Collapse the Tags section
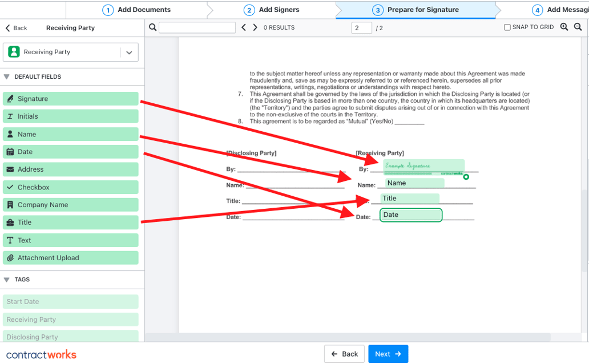 click(6, 279)
